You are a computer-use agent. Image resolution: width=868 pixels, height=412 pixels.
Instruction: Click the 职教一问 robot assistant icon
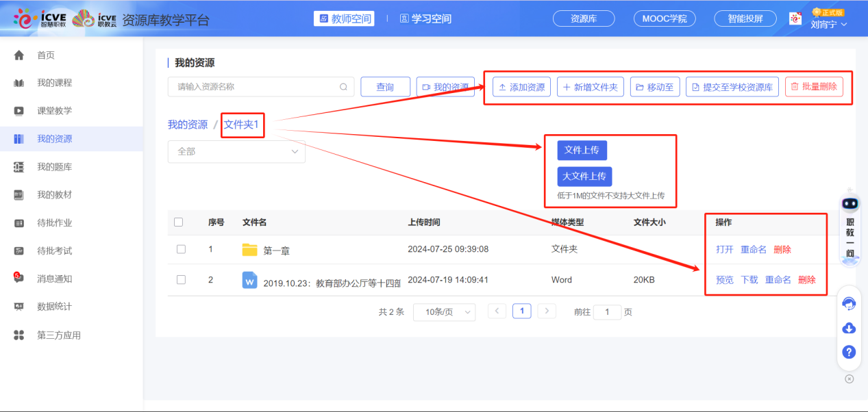(x=848, y=203)
